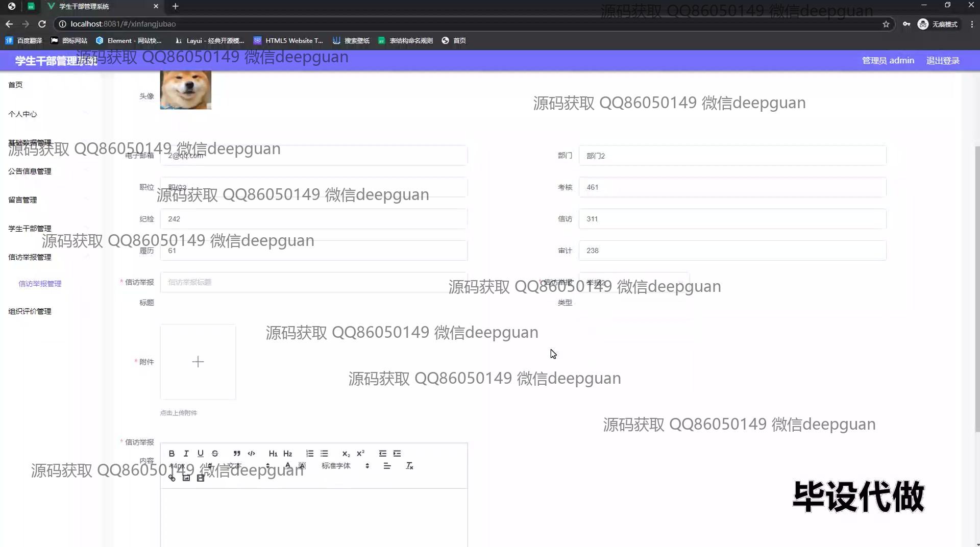Click the browser back arrow
Image resolution: width=980 pixels, height=547 pixels.
[x=9, y=24]
